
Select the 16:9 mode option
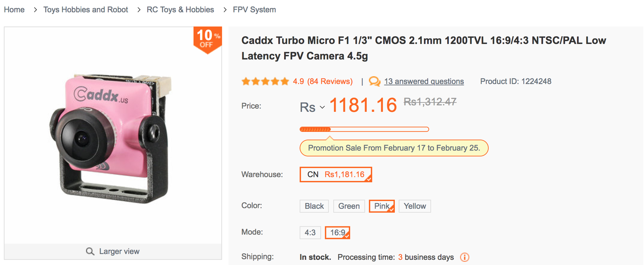(337, 233)
